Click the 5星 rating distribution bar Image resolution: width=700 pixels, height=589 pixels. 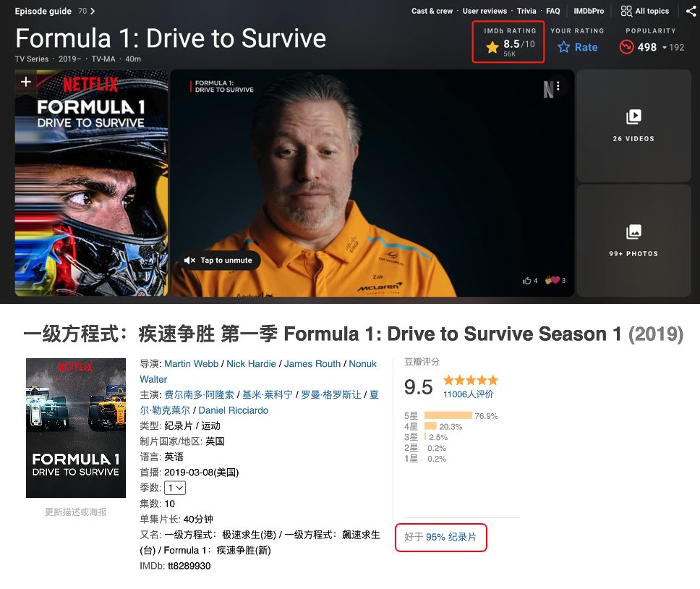tap(448, 416)
